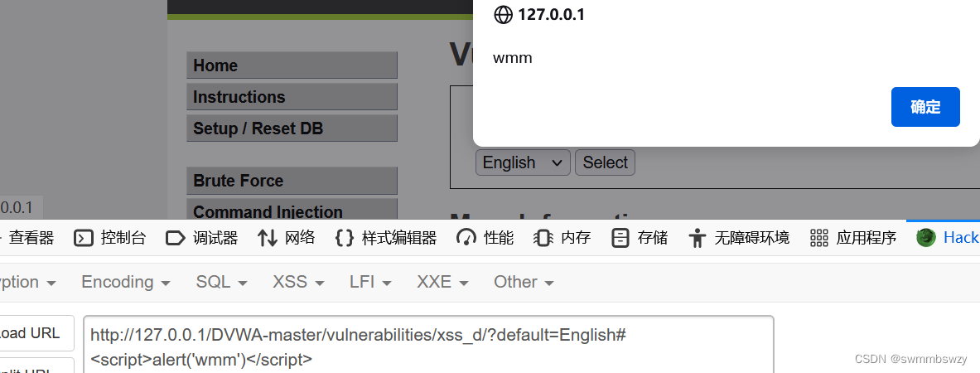The height and width of the screenshot is (373, 980).
Task: Open the XXE dropdown menu
Action: [x=443, y=283]
